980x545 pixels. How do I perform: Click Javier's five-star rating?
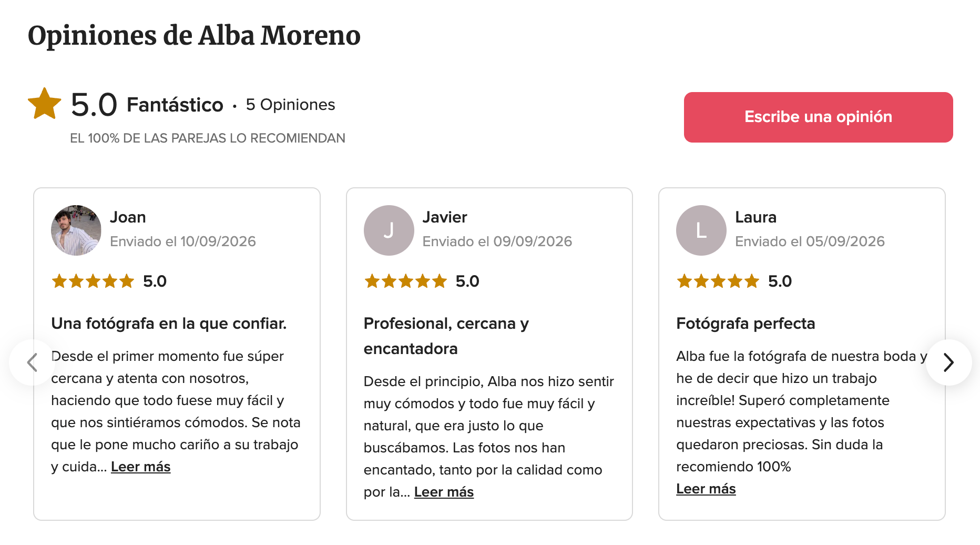[405, 281]
